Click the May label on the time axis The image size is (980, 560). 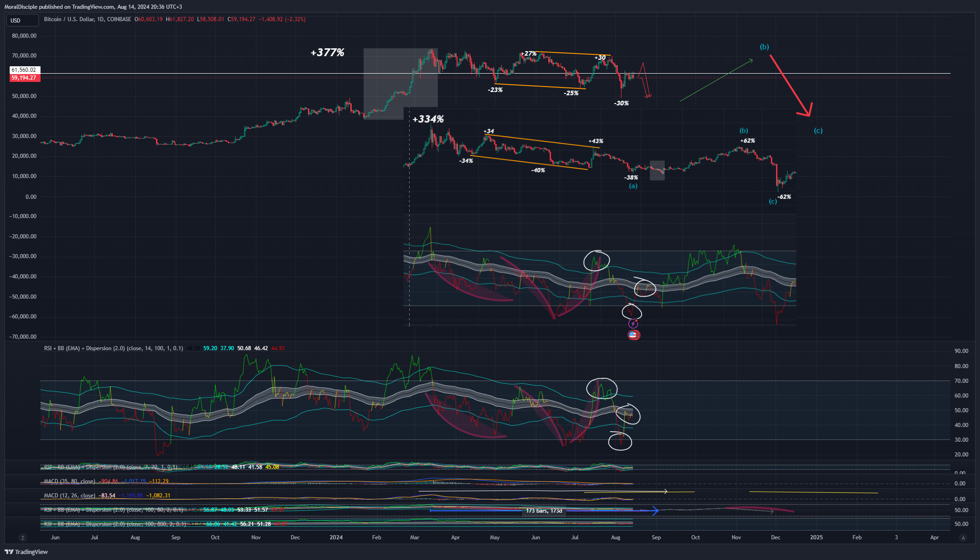click(x=495, y=537)
